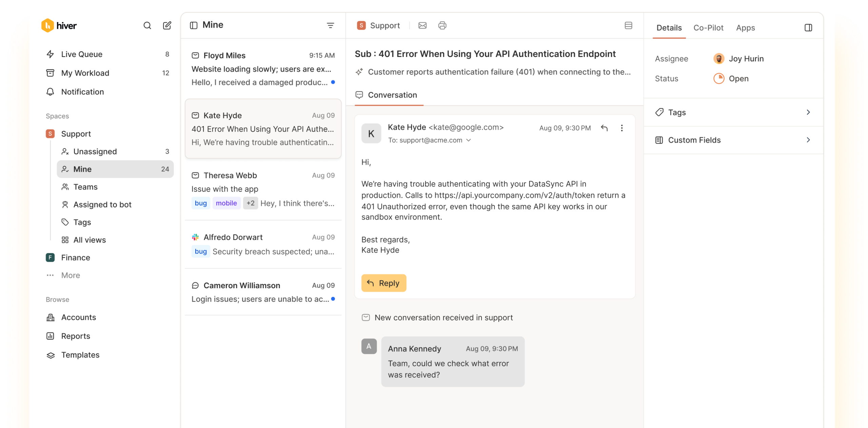Open three-dot options menu on Kate's email
868x428 pixels.
point(622,128)
